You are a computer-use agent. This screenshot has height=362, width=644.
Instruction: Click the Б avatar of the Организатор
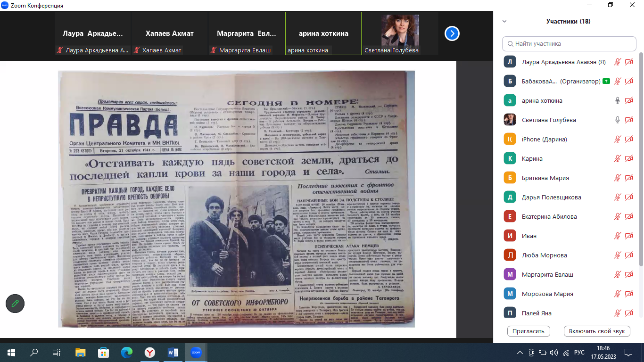pyautogui.click(x=510, y=81)
